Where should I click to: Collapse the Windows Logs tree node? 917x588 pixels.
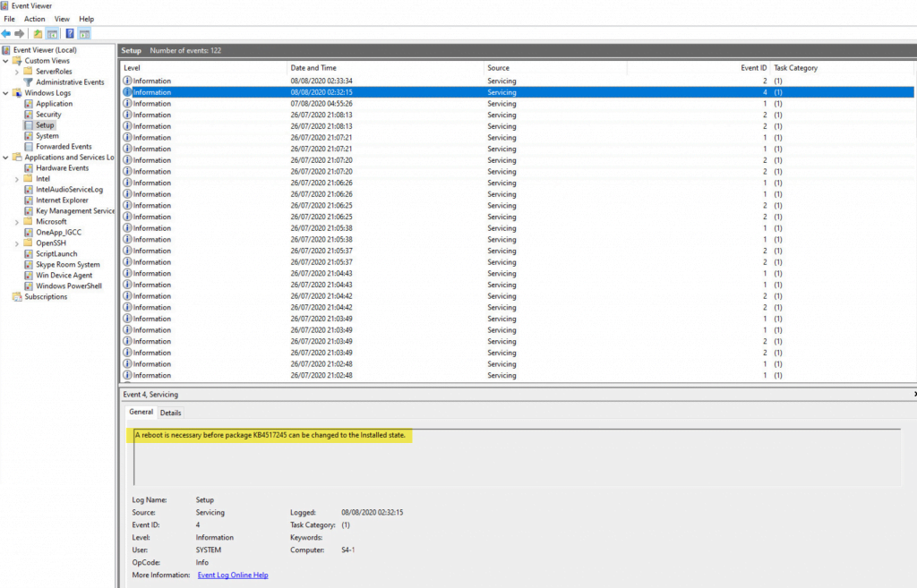click(6, 93)
